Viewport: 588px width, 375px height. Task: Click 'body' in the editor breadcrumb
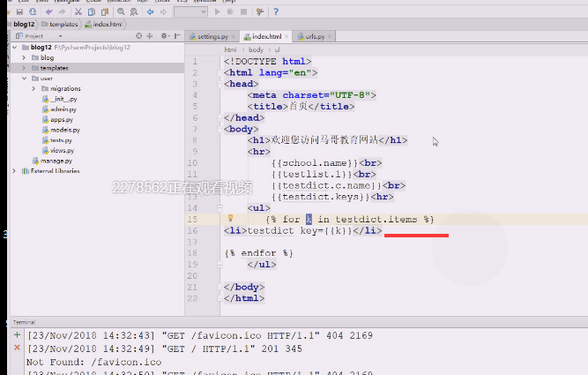256,49
